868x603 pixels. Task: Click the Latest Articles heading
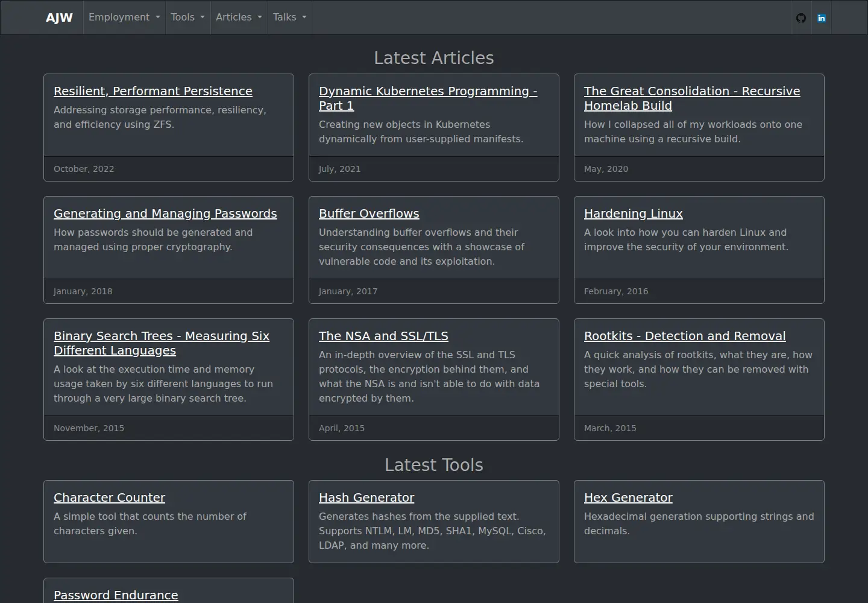tap(434, 58)
